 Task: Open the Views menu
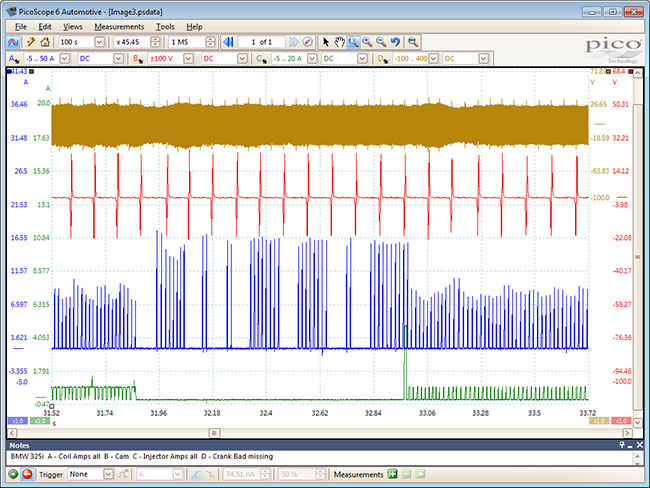pos(73,27)
